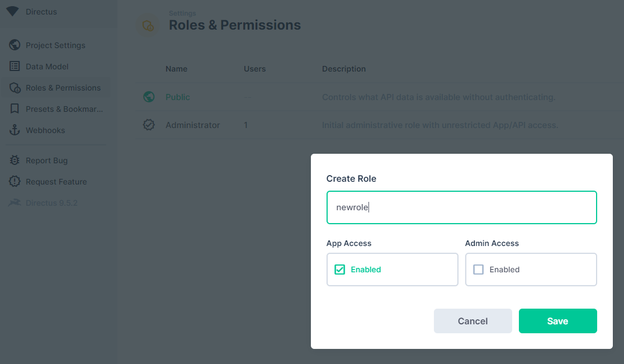Open the Request Feature icon
Image resolution: width=624 pixels, height=364 pixels.
click(x=14, y=181)
